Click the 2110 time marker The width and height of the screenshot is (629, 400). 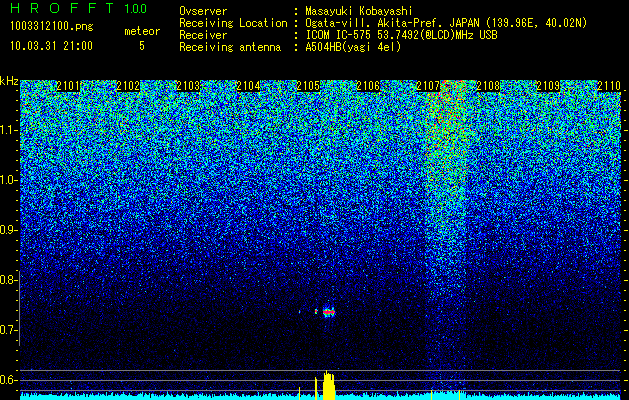click(609, 86)
